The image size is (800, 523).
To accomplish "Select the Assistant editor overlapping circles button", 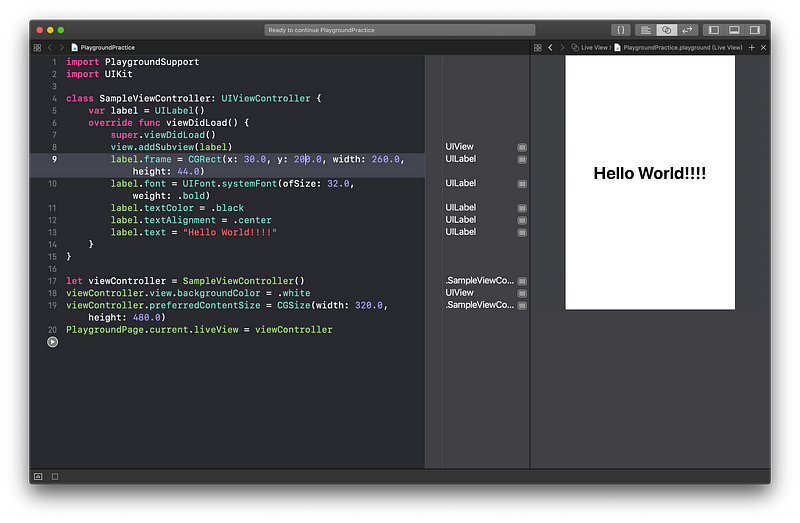I will pyautogui.click(x=667, y=30).
